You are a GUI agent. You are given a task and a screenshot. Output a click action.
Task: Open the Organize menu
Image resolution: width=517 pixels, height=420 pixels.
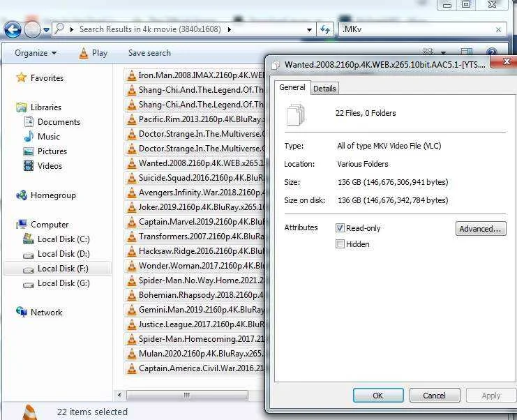pos(36,53)
